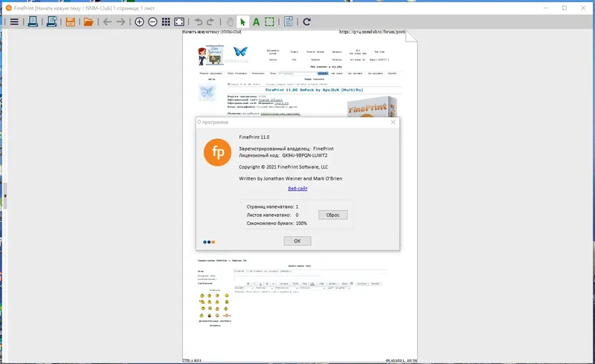Show thumbnail grid view
This screenshot has width=595, height=364.
166,22
